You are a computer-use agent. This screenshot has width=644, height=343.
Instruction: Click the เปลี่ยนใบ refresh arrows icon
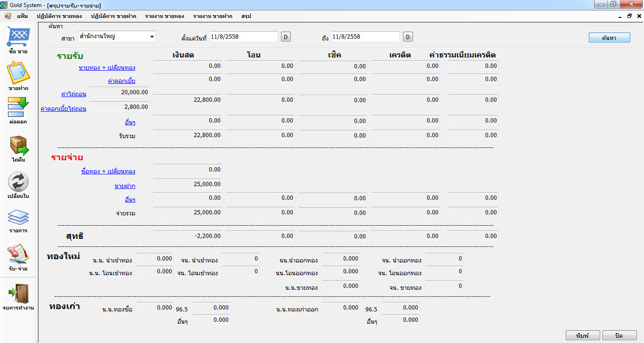coord(18,182)
